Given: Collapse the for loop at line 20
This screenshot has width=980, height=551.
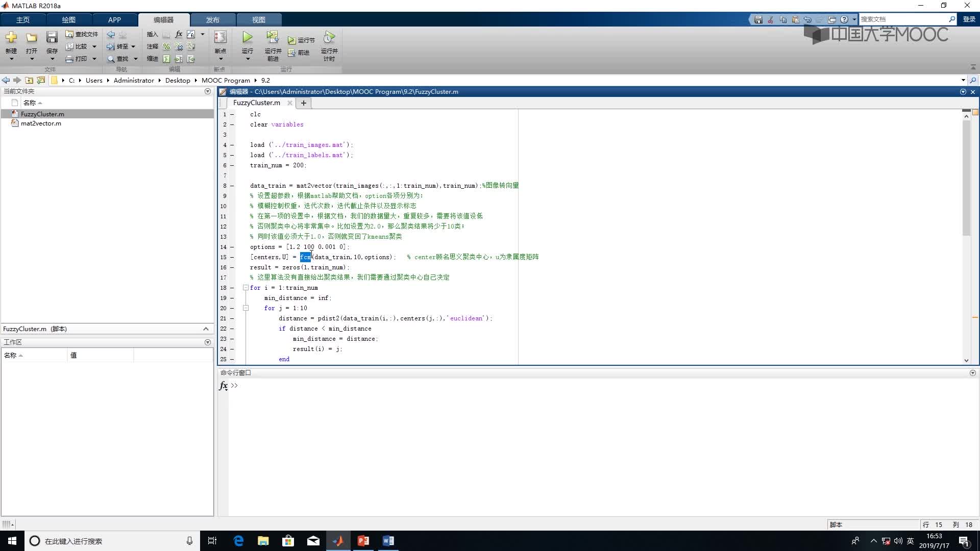Looking at the screenshot, I should coord(246,308).
